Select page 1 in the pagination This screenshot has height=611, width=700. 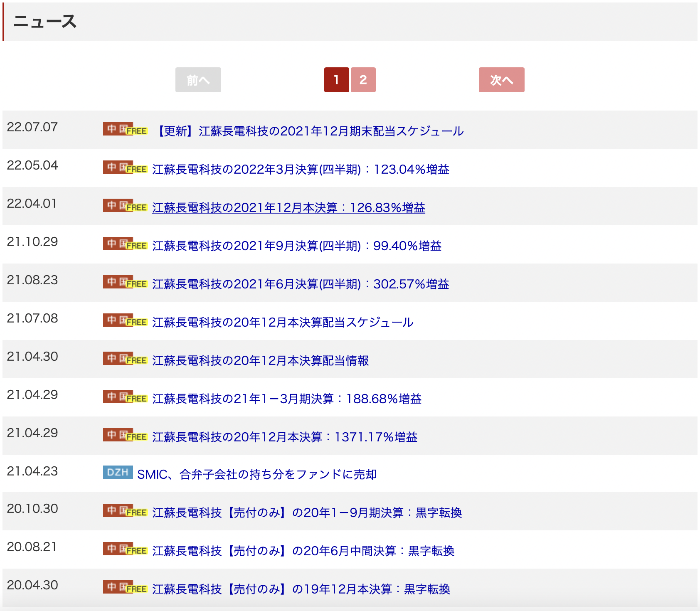click(337, 80)
